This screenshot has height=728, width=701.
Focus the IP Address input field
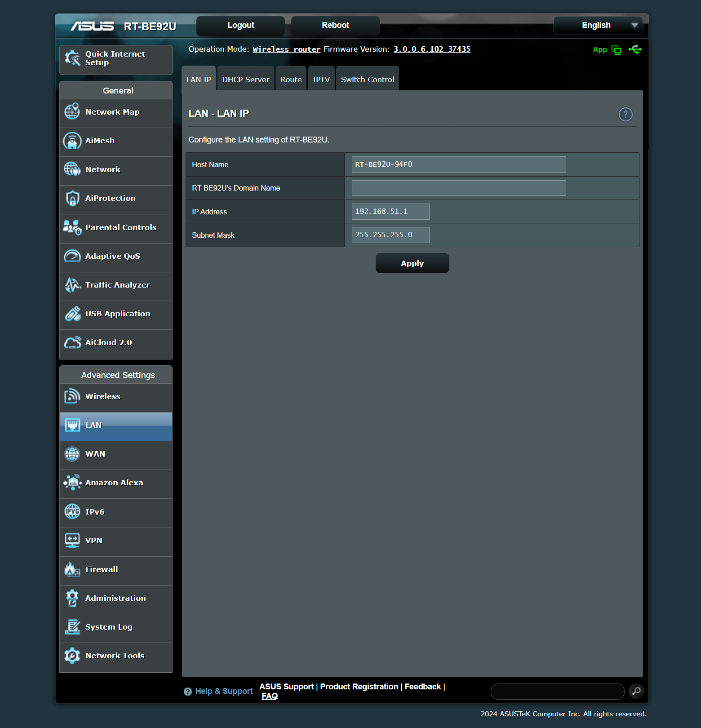tap(390, 212)
